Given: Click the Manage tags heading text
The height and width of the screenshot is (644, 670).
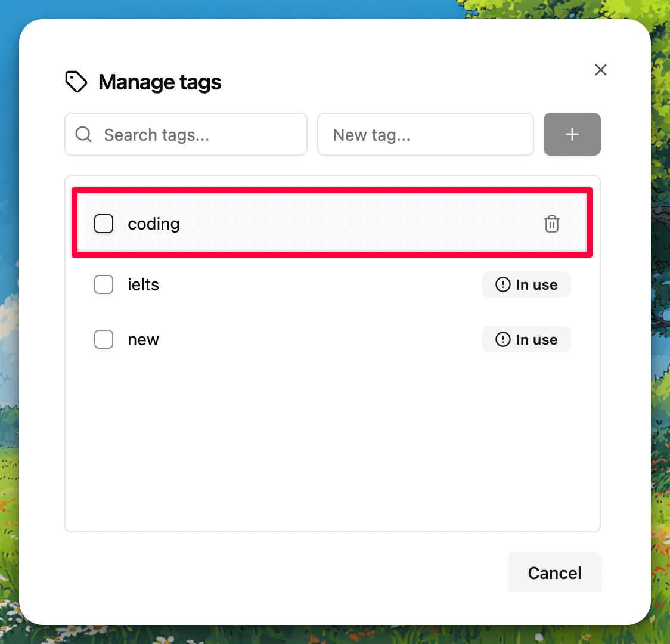Looking at the screenshot, I should [x=159, y=82].
